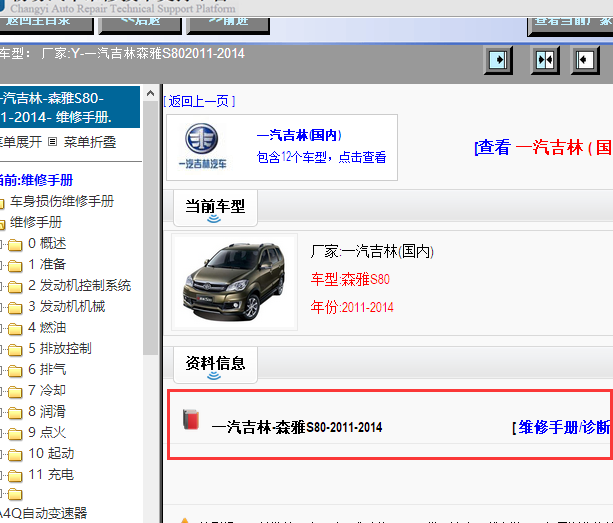Open the red book manual icon

coord(191,419)
